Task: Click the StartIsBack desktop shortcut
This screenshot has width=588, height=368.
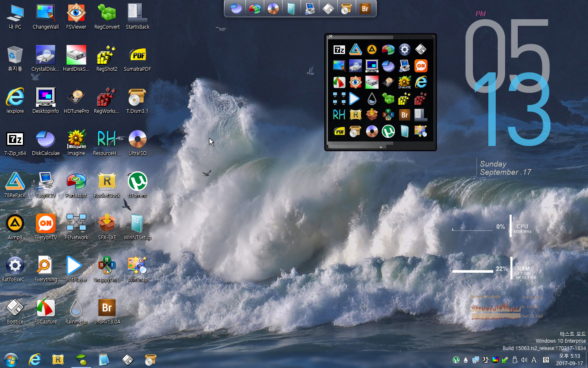Action: [138, 17]
